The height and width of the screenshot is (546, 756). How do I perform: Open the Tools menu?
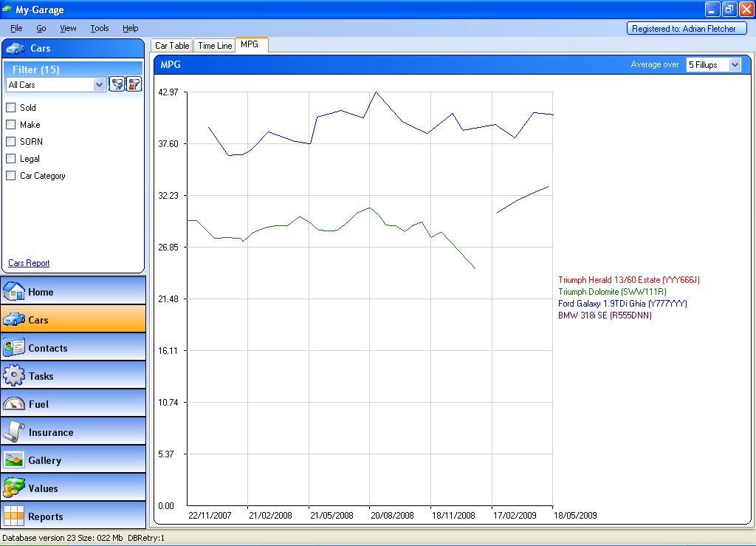click(x=99, y=28)
